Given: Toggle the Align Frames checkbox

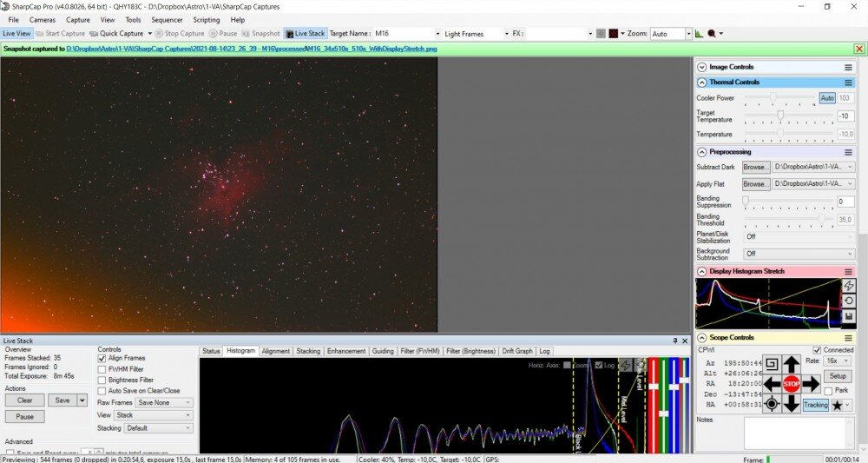Looking at the screenshot, I should 102,359.
